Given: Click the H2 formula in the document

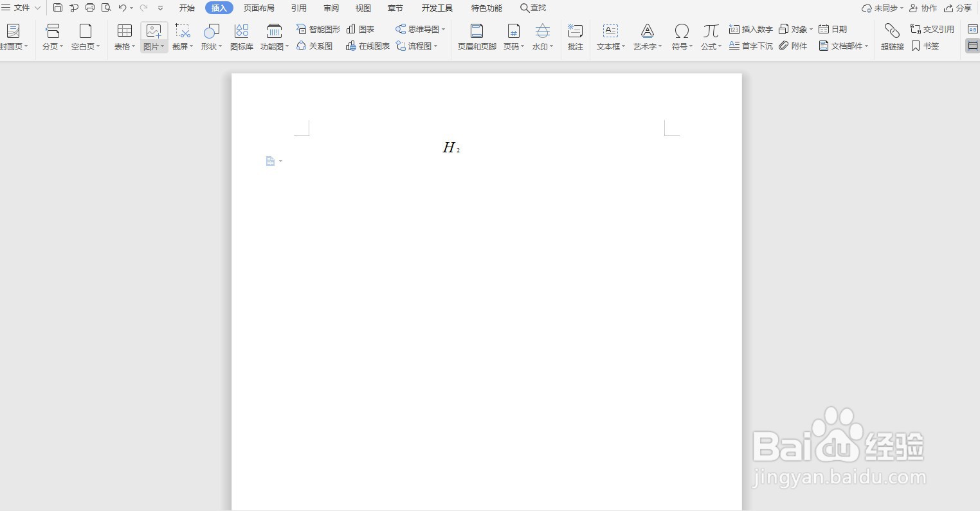Looking at the screenshot, I should (x=451, y=148).
